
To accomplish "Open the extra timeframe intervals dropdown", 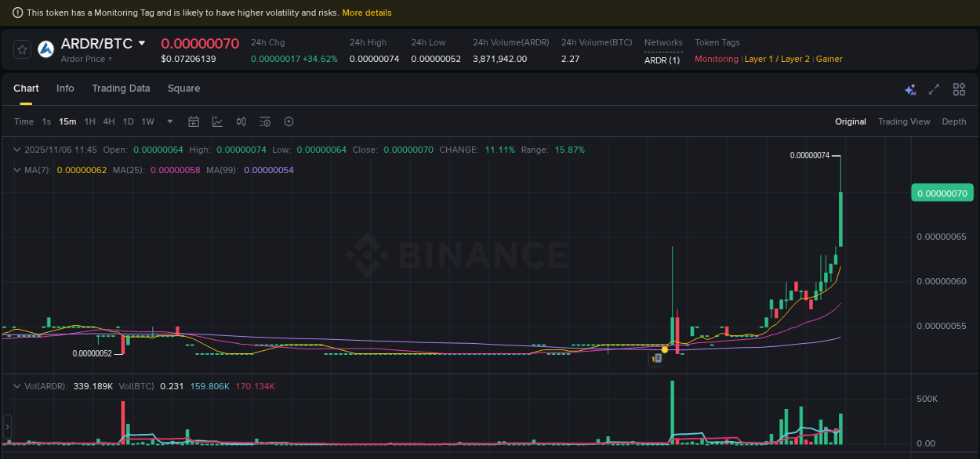I will coord(169,121).
